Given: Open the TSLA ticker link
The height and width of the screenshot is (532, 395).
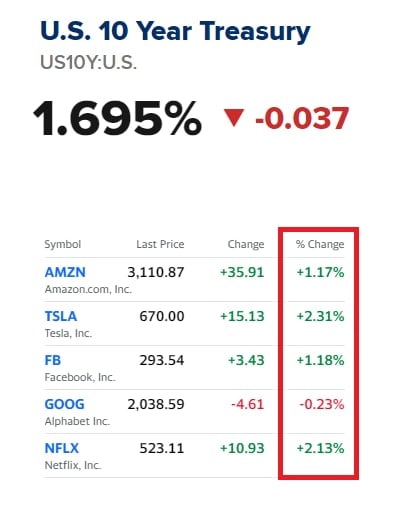Looking at the screenshot, I should [61, 317].
